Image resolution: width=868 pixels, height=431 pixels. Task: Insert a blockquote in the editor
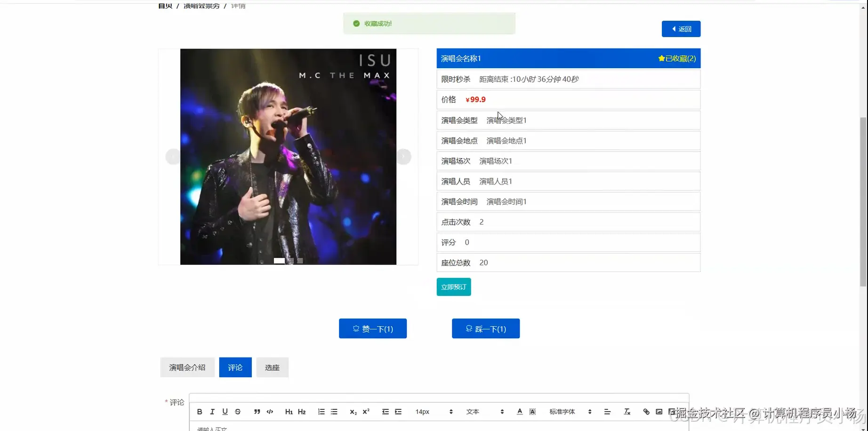[257, 412]
